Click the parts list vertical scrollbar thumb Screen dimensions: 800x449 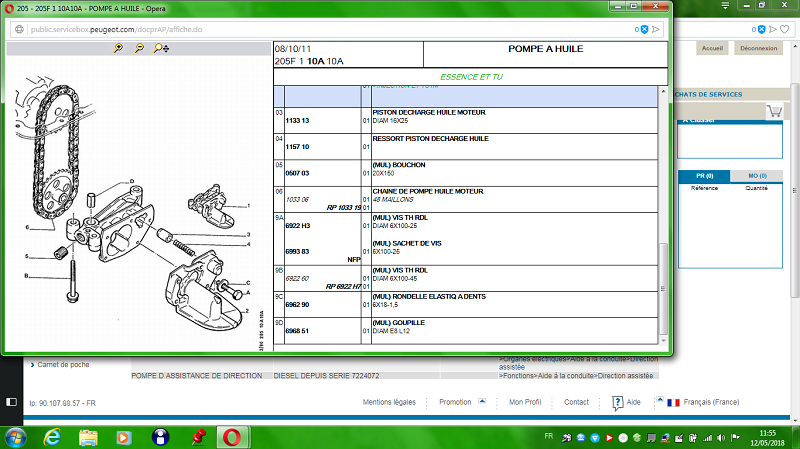click(663, 288)
